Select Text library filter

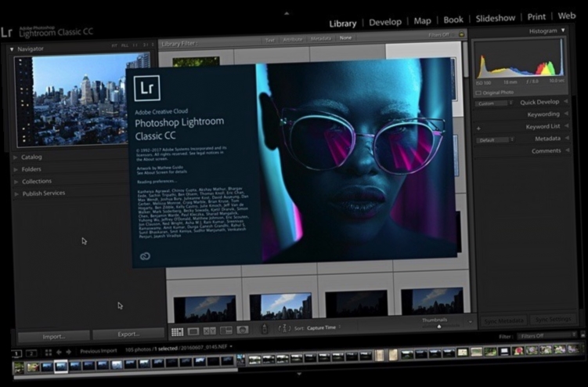point(269,40)
